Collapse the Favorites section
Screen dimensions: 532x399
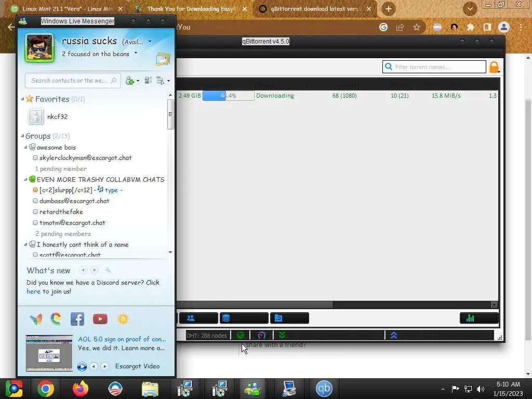tap(22, 99)
